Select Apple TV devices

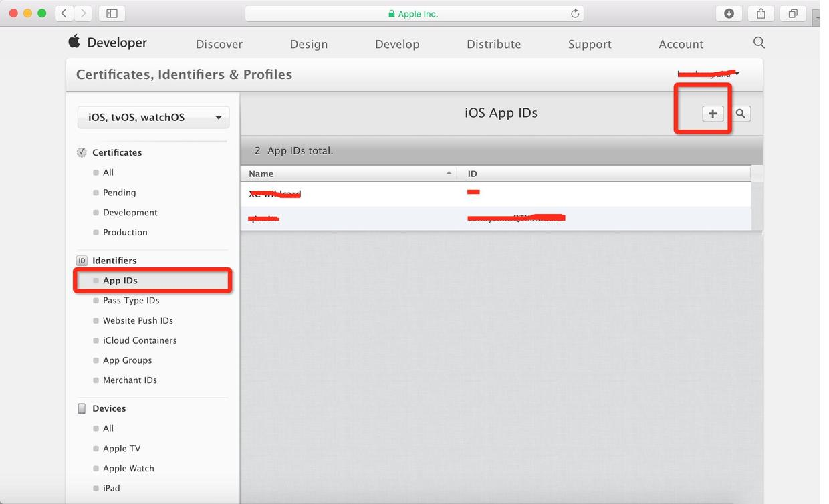(122, 449)
